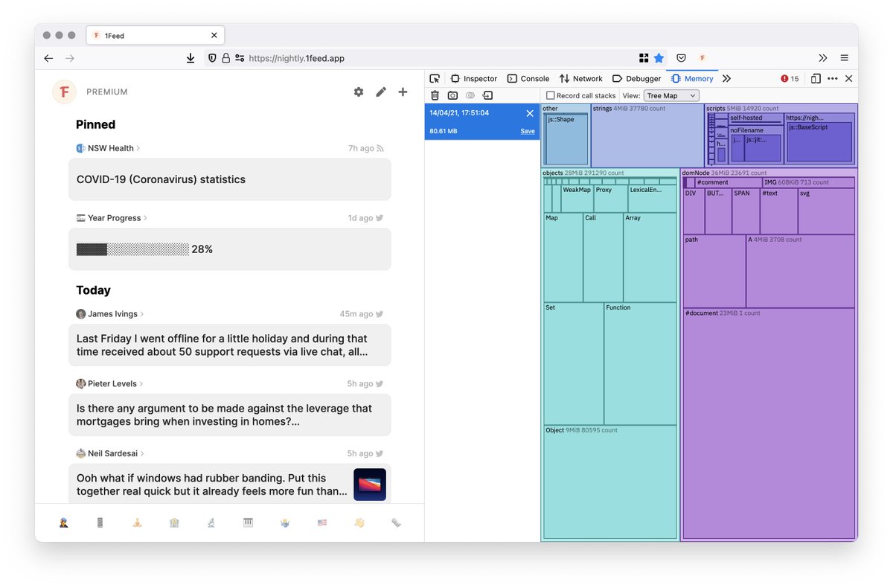Click the Set block in tree map
The image size is (893, 588).
[x=574, y=364]
